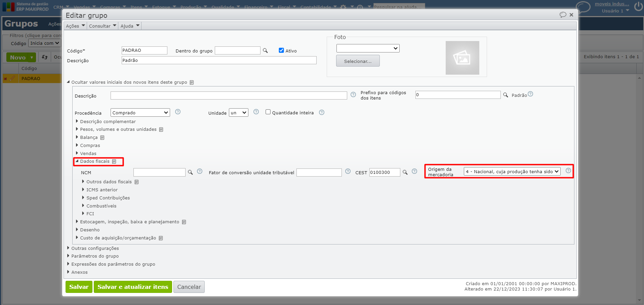The height and width of the screenshot is (305, 644).
Task: Click the Cancelar button
Action: (189, 287)
